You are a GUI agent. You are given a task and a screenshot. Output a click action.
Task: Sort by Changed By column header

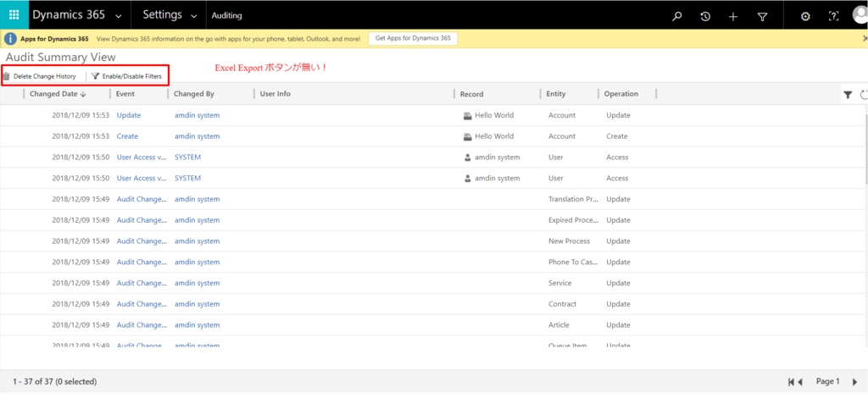point(194,94)
